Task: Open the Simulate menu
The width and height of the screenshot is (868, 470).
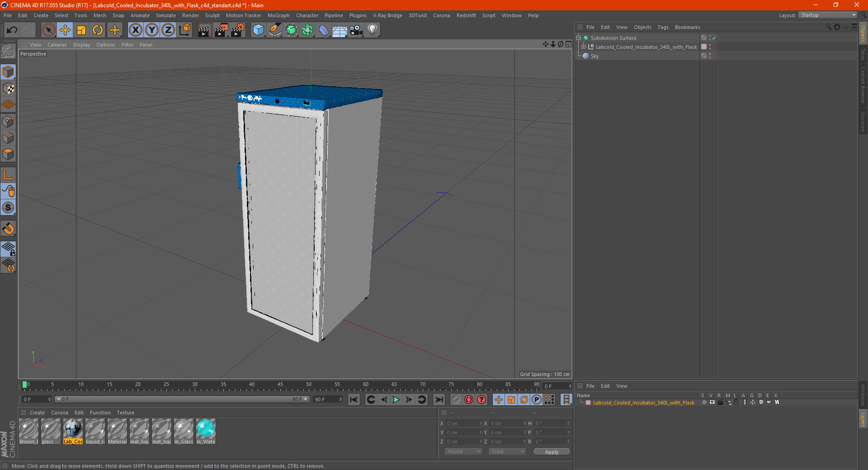Action: coord(166,15)
